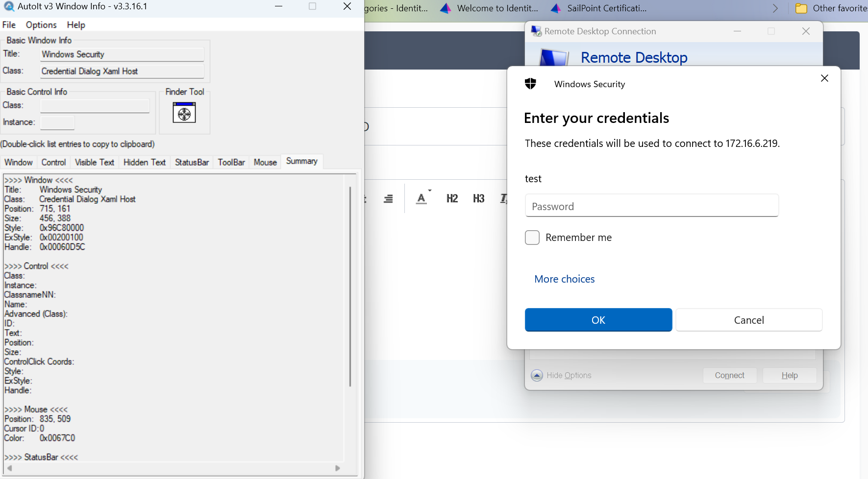Screen dimensions: 868x479
Task: Select the Mouse tab
Action: click(x=265, y=162)
